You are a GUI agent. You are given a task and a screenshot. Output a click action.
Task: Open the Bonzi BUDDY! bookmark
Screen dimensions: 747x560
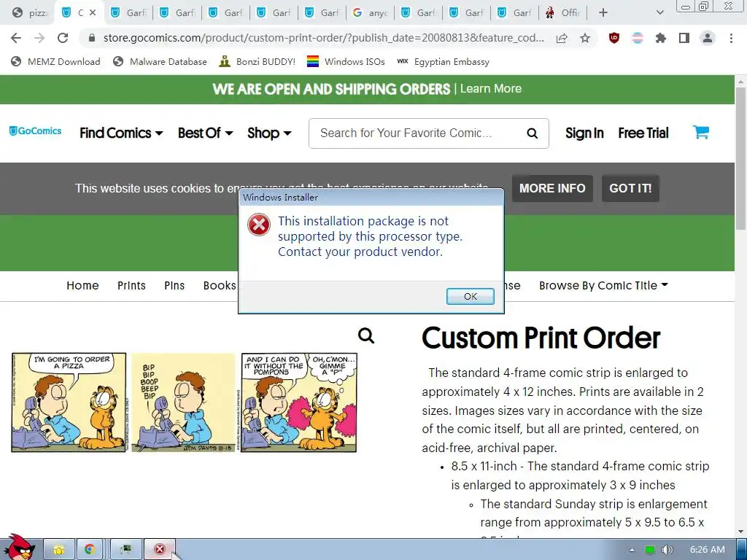[x=258, y=61]
